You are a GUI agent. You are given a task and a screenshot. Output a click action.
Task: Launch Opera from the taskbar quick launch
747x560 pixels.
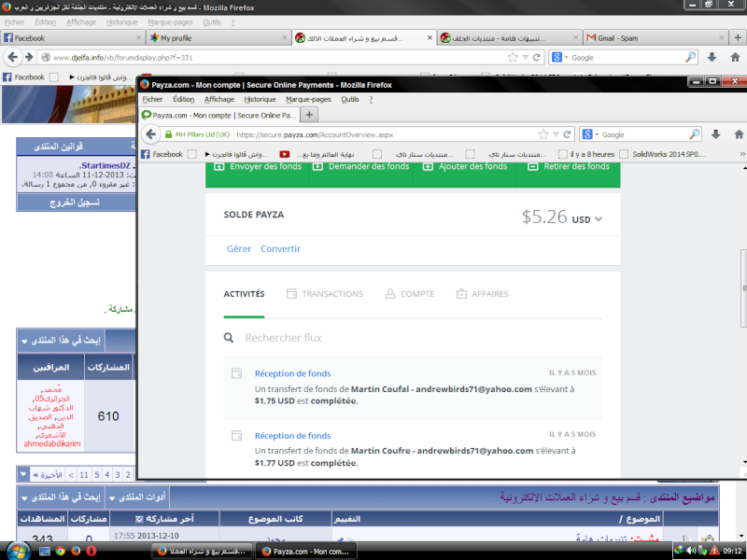(x=92, y=552)
